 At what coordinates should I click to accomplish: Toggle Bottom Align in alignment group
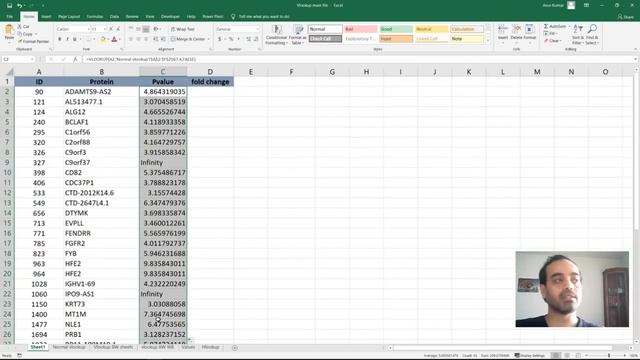point(146,29)
